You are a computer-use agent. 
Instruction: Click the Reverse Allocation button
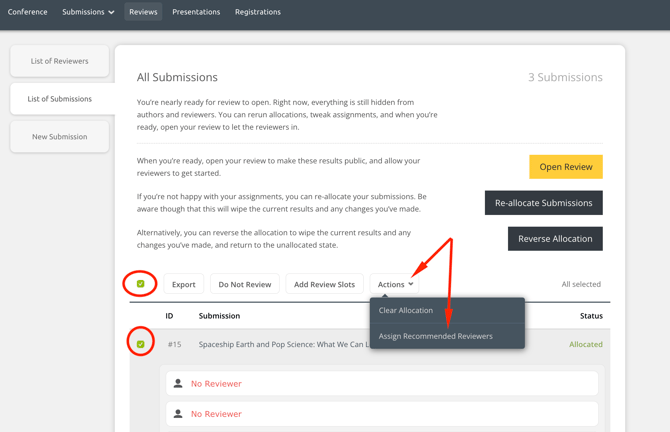(555, 239)
